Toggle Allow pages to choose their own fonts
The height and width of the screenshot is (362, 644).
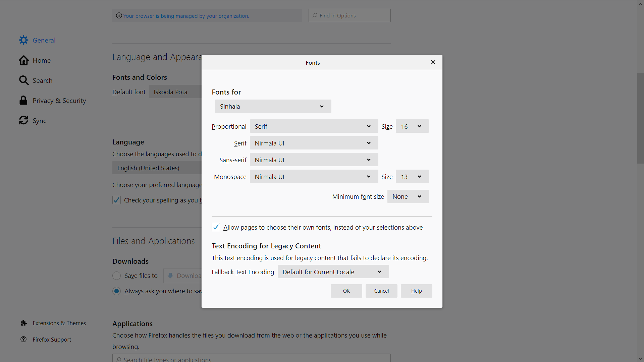tap(216, 227)
